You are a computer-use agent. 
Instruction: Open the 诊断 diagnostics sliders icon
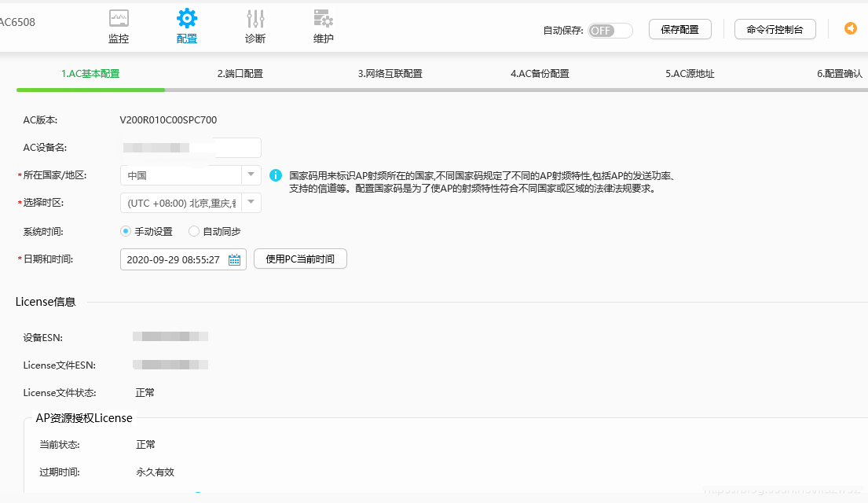(x=255, y=18)
